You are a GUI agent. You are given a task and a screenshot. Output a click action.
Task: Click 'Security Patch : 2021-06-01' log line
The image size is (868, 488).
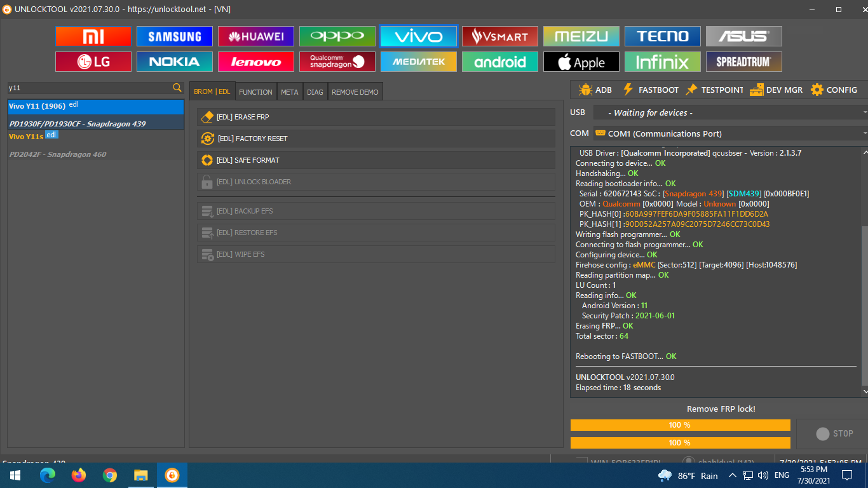[628, 316]
